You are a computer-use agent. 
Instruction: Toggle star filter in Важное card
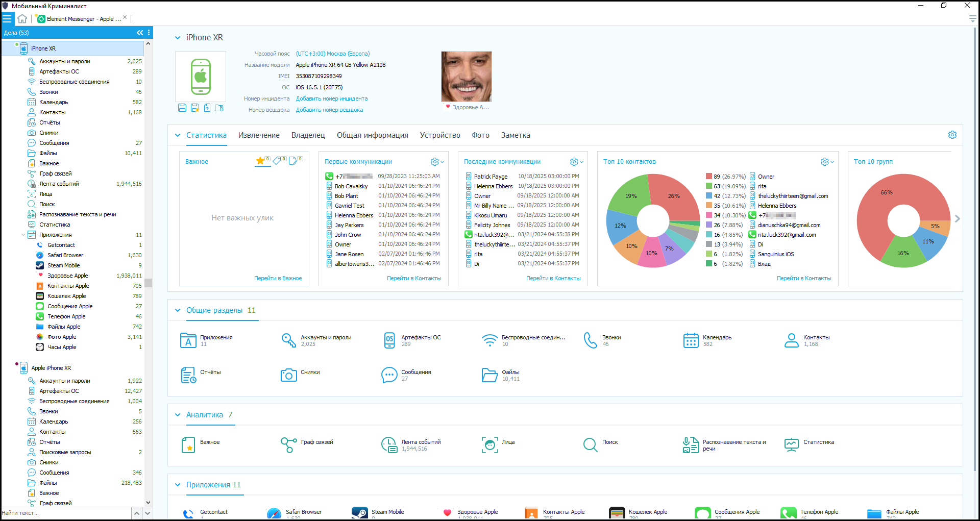(x=262, y=161)
